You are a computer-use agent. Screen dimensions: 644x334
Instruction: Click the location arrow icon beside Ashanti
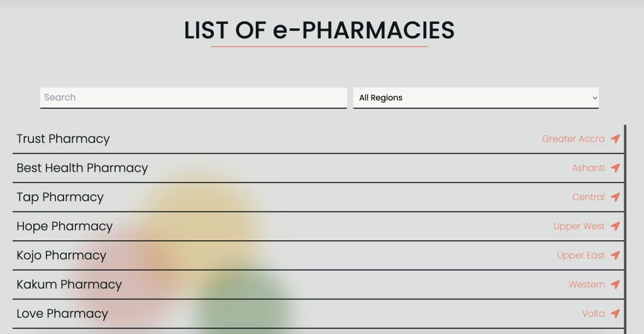pyautogui.click(x=615, y=168)
